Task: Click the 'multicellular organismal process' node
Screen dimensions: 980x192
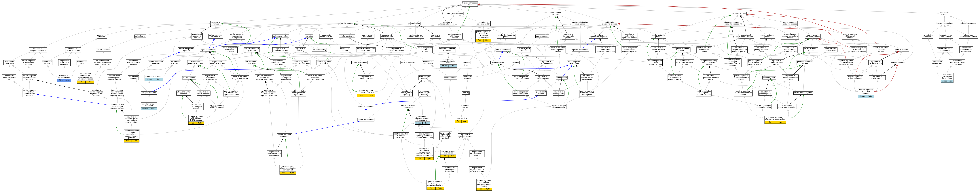Action: pyautogui.click(x=609, y=23)
